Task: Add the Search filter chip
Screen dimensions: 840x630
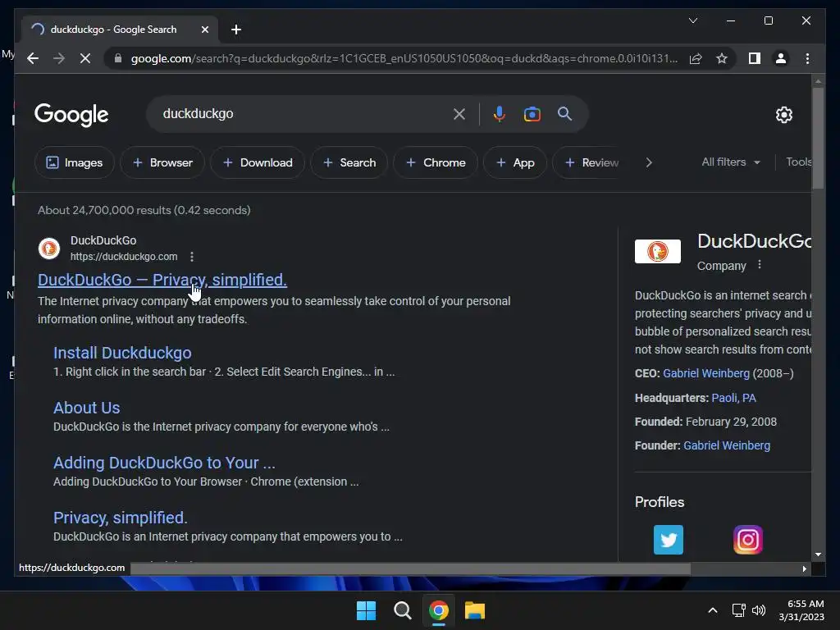Action: point(349,162)
